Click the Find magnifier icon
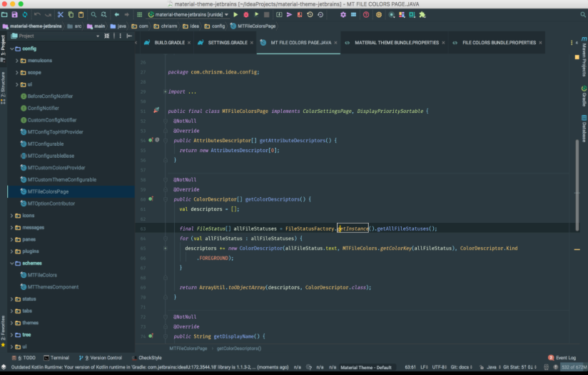 [x=93, y=14]
